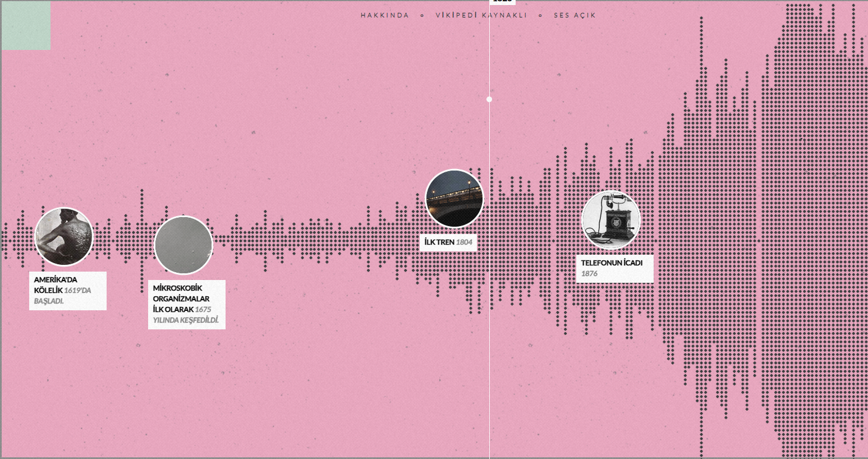Select the İLK TREN 1804 label
This screenshot has height=459, width=868.
pos(448,242)
